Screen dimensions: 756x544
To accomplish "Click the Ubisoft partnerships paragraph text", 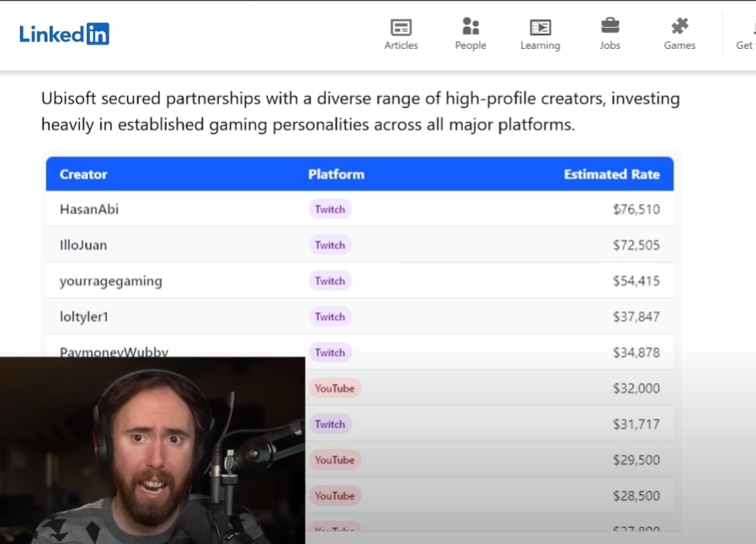I will pyautogui.click(x=360, y=111).
